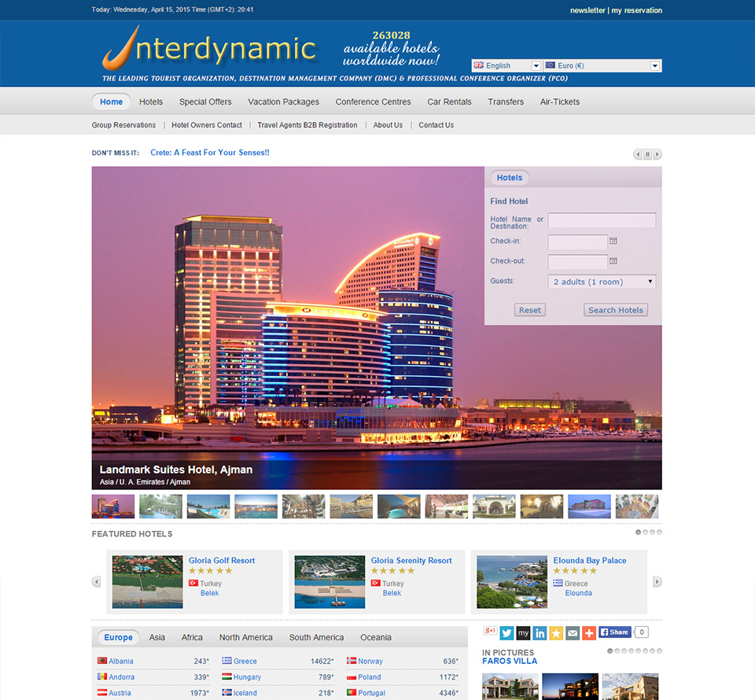Pause the Don't Miss It news ticker
The height and width of the screenshot is (700, 755).
point(648,154)
